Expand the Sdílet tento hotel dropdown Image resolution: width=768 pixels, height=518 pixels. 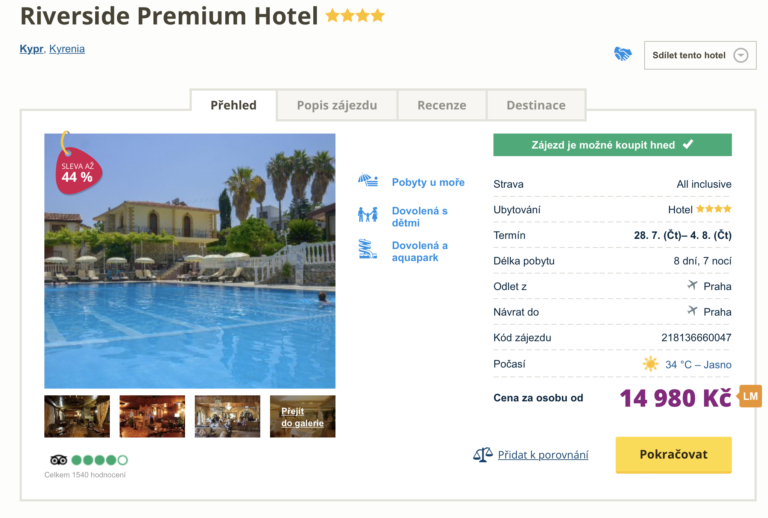pos(740,55)
